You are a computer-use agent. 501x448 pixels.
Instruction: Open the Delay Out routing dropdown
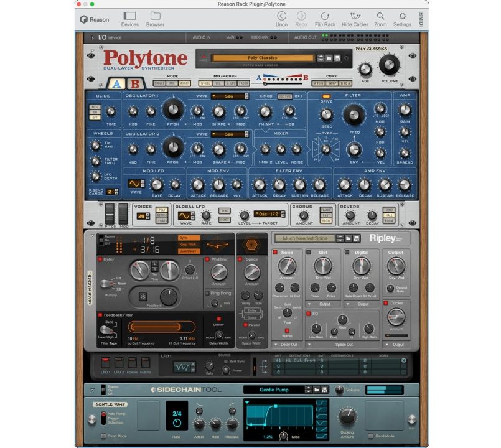coord(288,344)
